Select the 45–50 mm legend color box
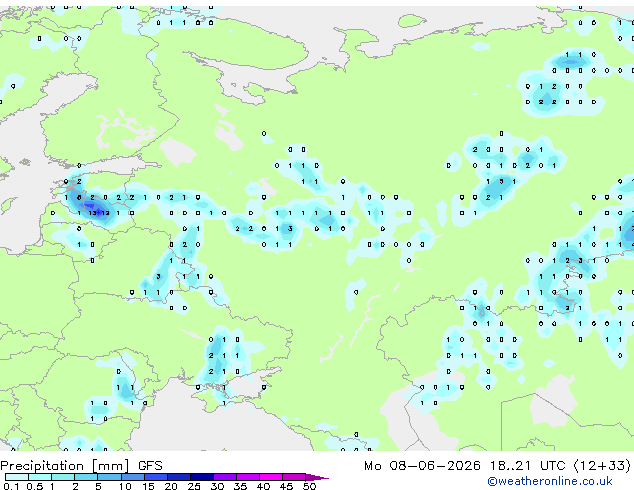This screenshot has height=490, width=634. [294, 477]
